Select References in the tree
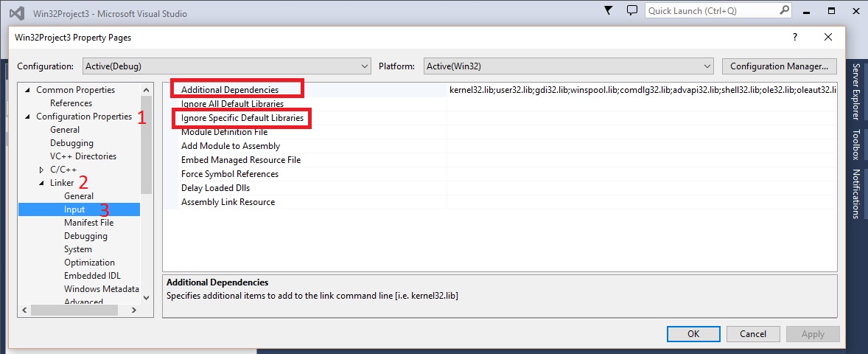The width and height of the screenshot is (868, 354). tap(71, 103)
